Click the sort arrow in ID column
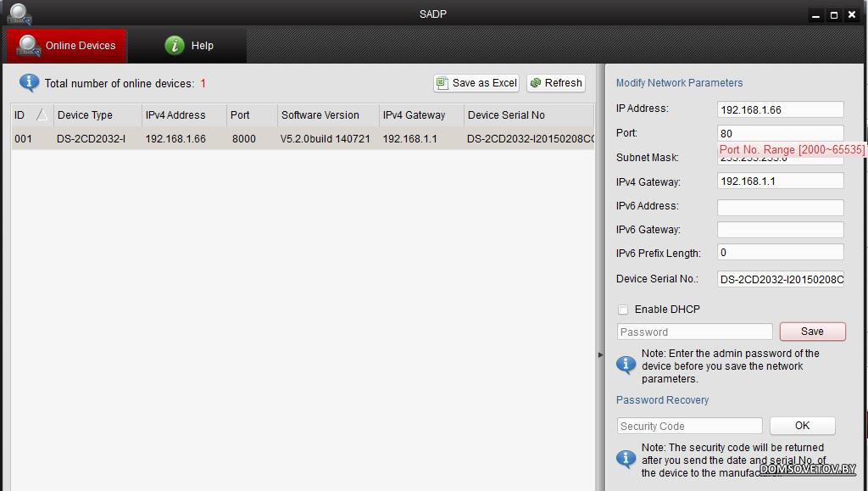 click(x=42, y=114)
